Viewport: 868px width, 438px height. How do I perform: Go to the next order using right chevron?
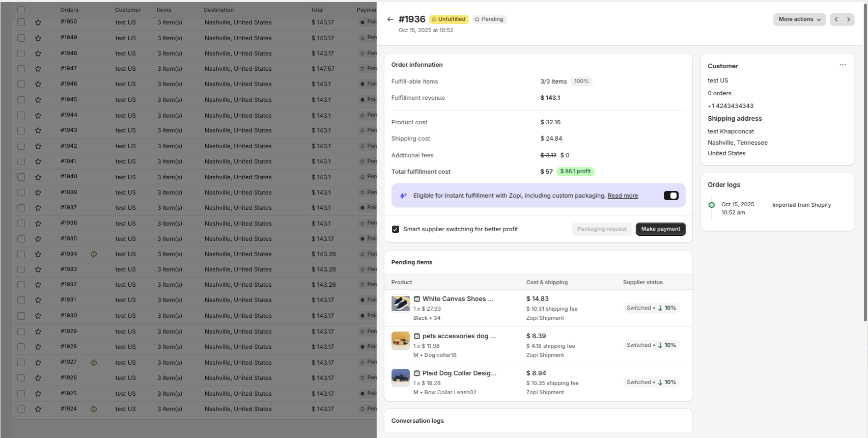coord(848,19)
